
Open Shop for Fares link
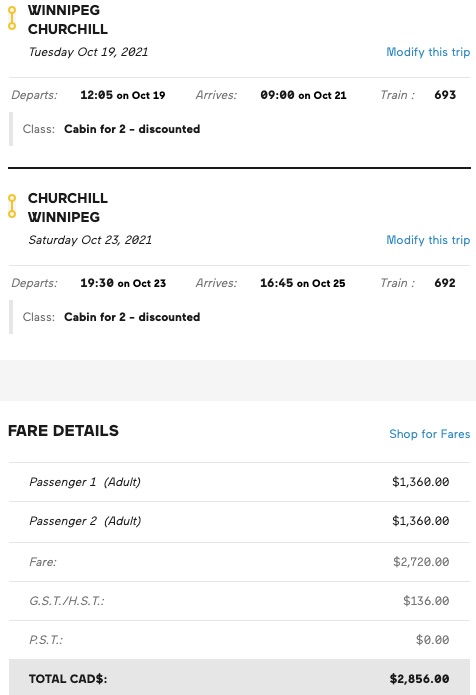(x=429, y=434)
